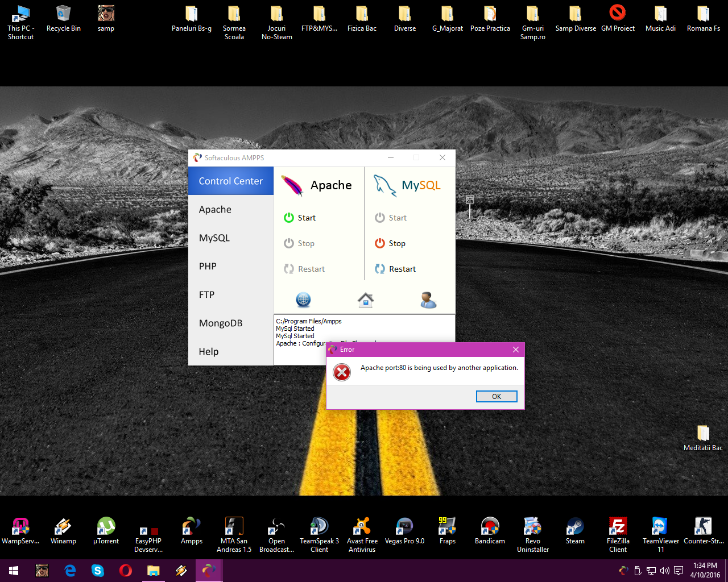Select the Open Broadcaster shortcut
The height and width of the screenshot is (582, 728).
coord(277,535)
